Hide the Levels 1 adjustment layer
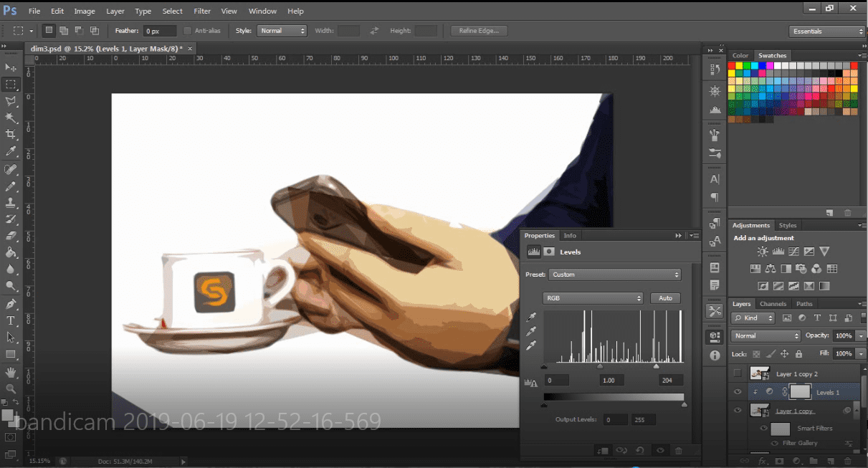868x468 pixels. click(737, 392)
